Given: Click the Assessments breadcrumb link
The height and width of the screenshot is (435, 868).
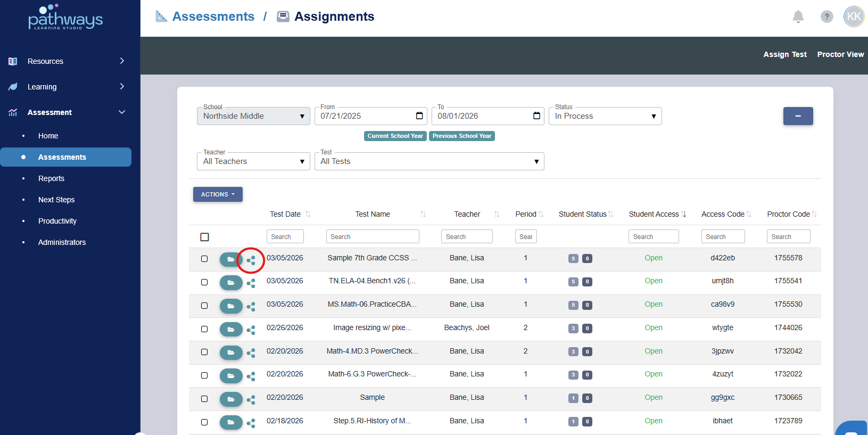Looking at the screenshot, I should [x=213, y=17].
